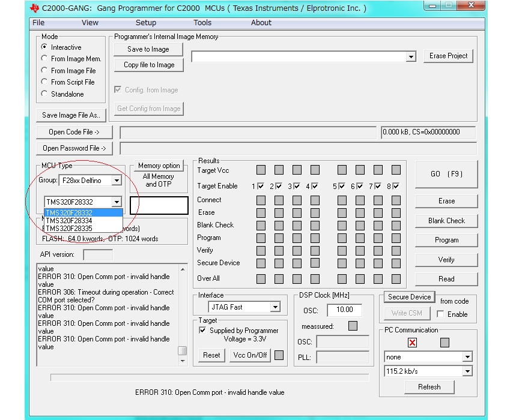This screenshot has width=522, height=420.
Task: Open the 115.2 kb/s baud rate dropdown
Action: 467,371
